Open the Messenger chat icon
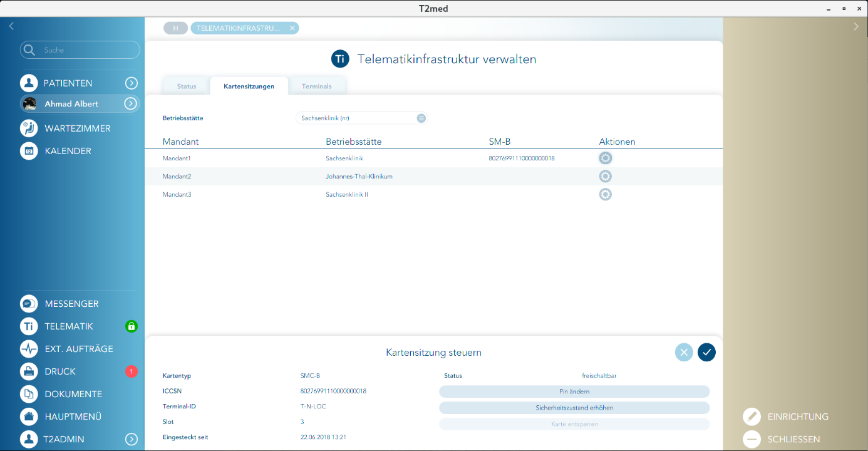This screenshot has height=451, width=868. (29, 304)
